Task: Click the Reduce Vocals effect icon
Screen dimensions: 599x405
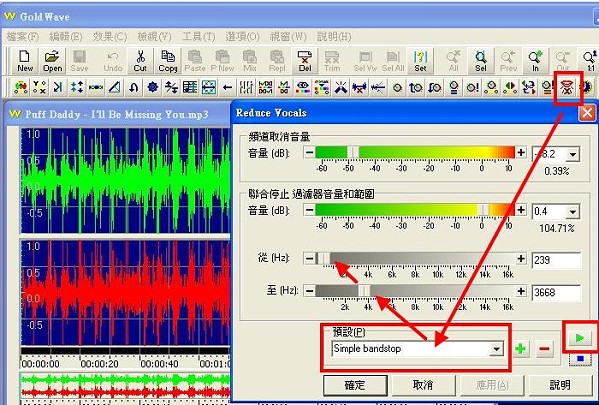Action: pyautogui.click(x=567, y=88)
